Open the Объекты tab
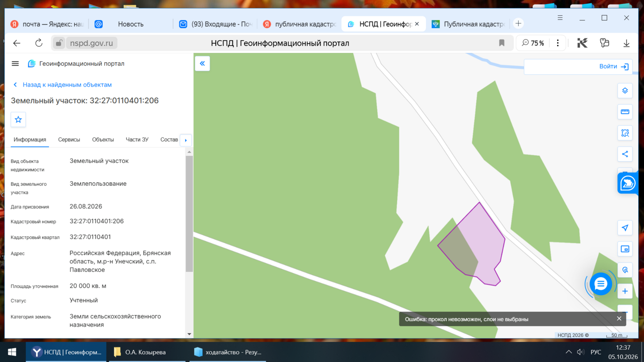Image resolution: width=644 pixels, height=362 pixels. point(103,140)
